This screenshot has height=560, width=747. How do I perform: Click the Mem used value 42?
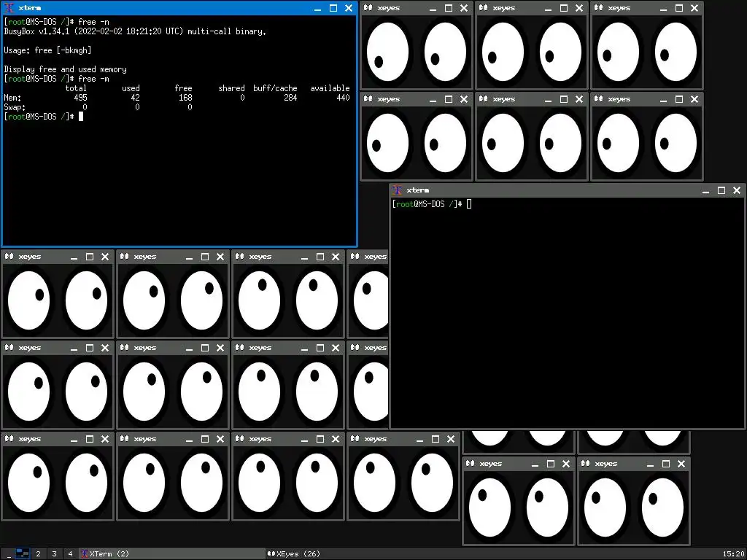(x=135, y=98)
